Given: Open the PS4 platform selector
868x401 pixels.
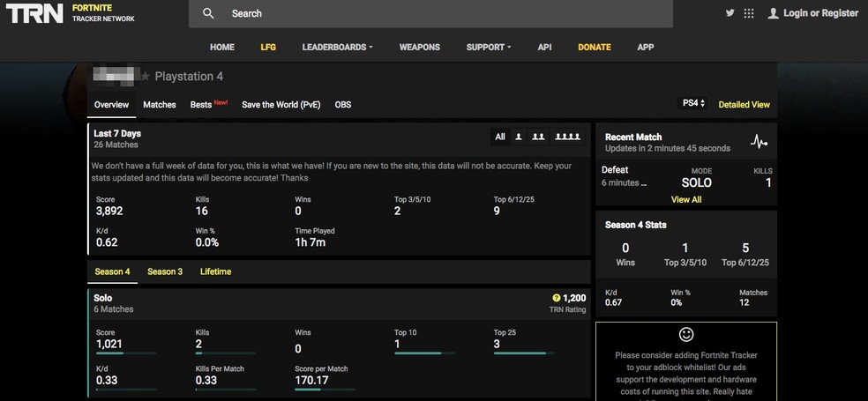Looking at the screenshot, I should (x=692, y=103).
